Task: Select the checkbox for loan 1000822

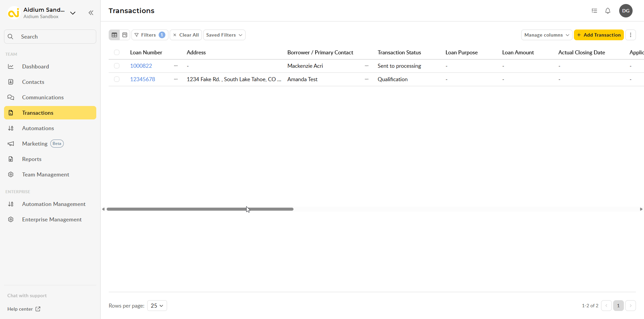Action: pyautogui.click(x=117, y=66)
